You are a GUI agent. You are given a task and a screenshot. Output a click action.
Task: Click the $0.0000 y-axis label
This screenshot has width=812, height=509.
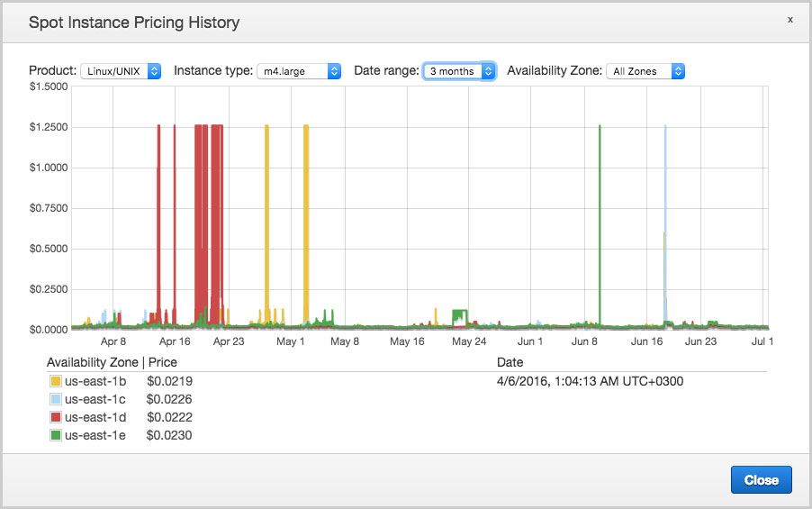(x=49, y=330)
